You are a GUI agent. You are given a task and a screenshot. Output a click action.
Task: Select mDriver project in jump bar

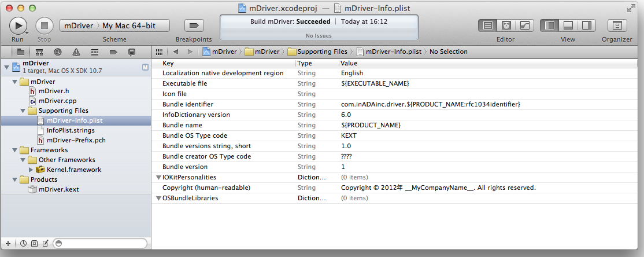(219, 52)
